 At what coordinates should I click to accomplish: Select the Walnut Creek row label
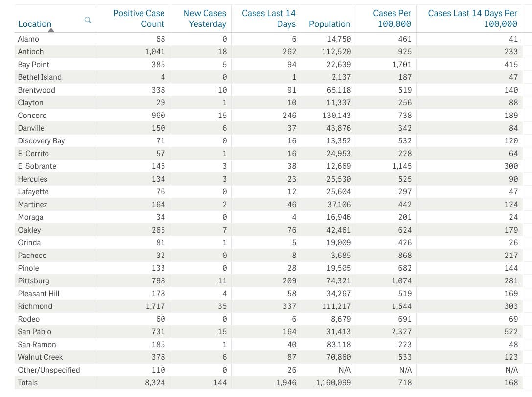[x=40, y=357]
